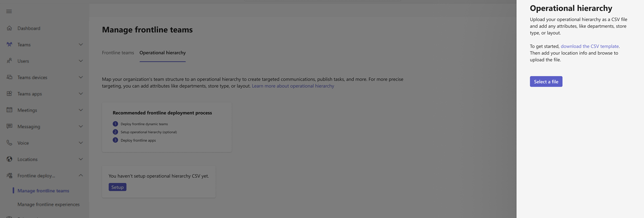Click the step 1 number circle
644x218 pixels.
(x=115, y=124)
